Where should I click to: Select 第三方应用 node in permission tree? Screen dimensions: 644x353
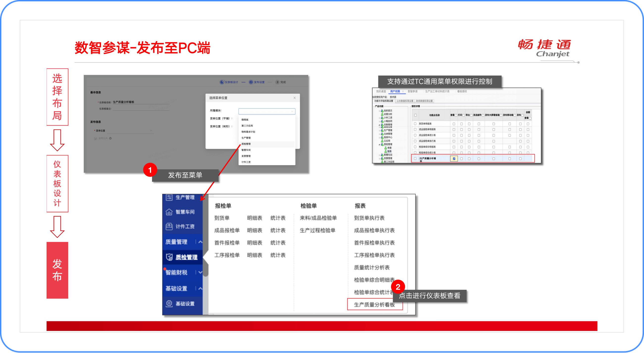click(389, 162)
